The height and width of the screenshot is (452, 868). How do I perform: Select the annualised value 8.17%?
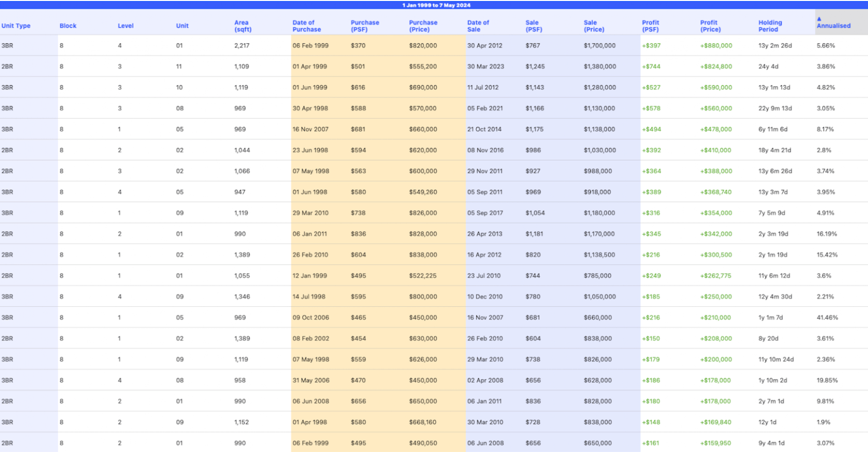click(825, 129)
